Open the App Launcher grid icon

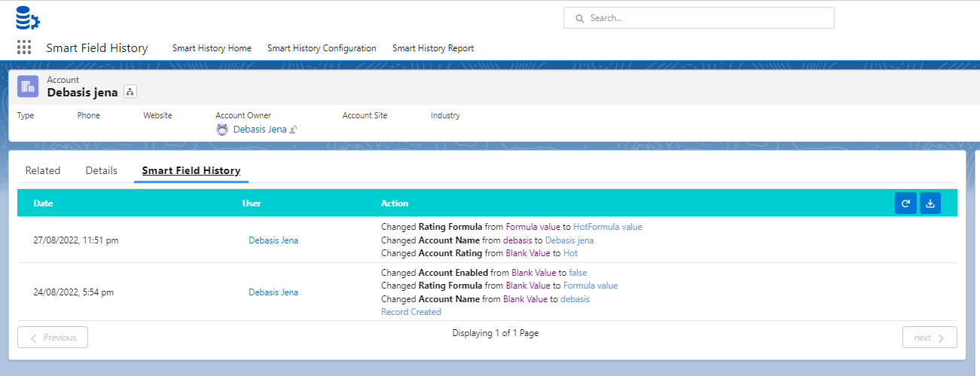24,47
